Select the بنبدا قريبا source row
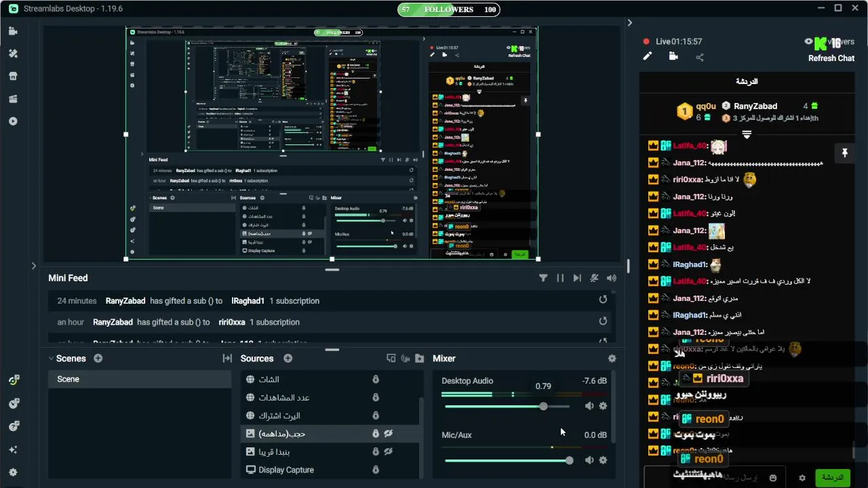868x488 pixels. pyautogui.click(x=330, y=451)
